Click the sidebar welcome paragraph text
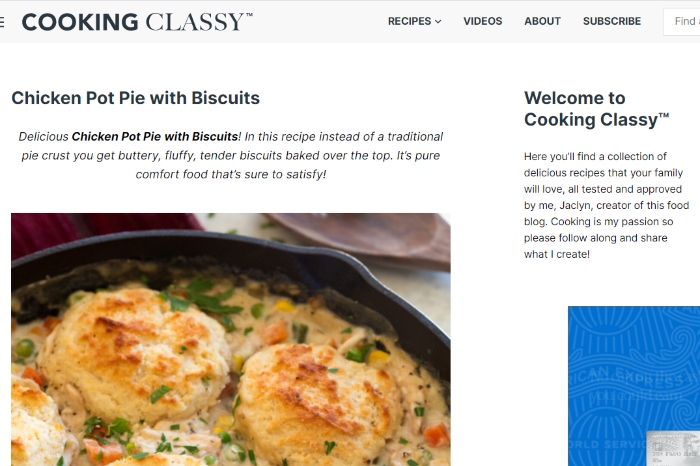700x466 pixels. (x=604, y=205)
